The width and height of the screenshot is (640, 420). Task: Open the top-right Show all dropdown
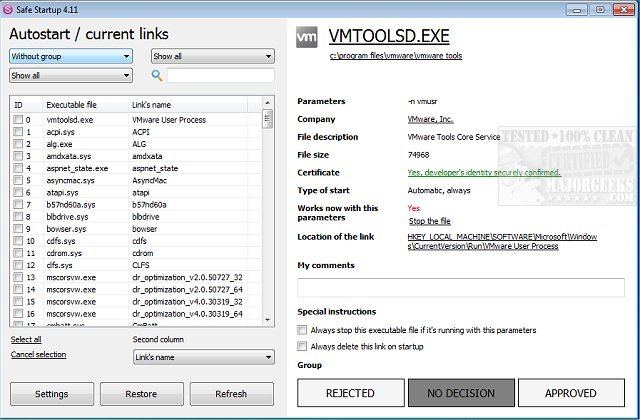coord(213,56)
